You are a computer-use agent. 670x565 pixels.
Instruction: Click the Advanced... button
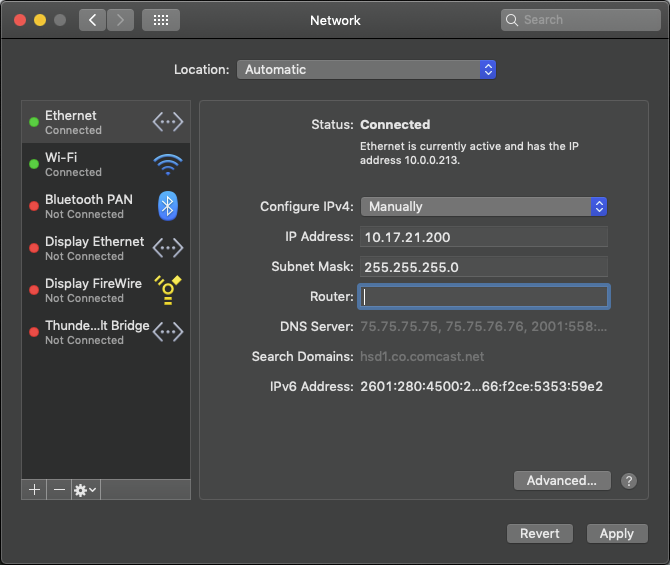(561, 481)
